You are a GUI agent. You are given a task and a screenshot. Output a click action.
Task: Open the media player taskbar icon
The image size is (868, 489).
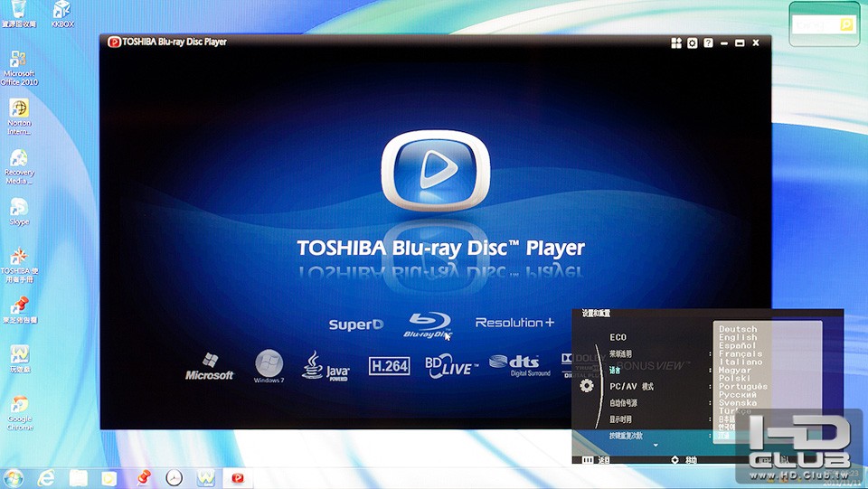pyautogui.click(x=109, y=477)
